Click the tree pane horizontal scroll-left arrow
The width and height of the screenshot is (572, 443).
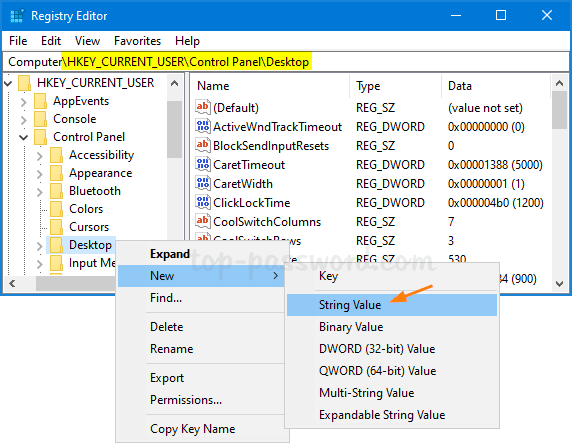[12, 283]
